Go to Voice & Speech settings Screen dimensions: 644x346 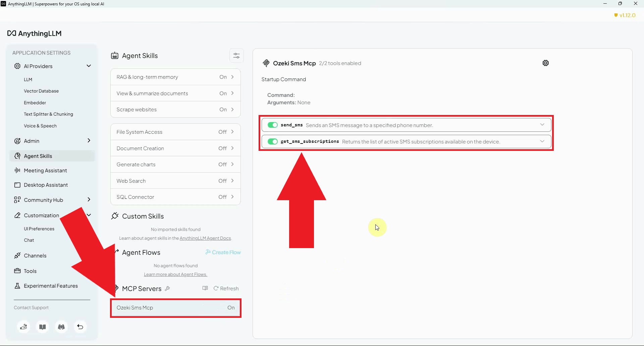coord(40,126)
